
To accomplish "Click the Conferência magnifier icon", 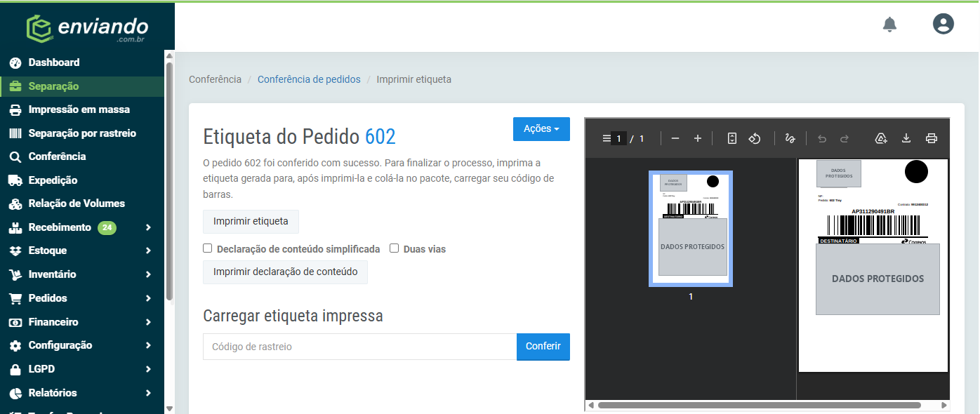I will pos(15,157).
